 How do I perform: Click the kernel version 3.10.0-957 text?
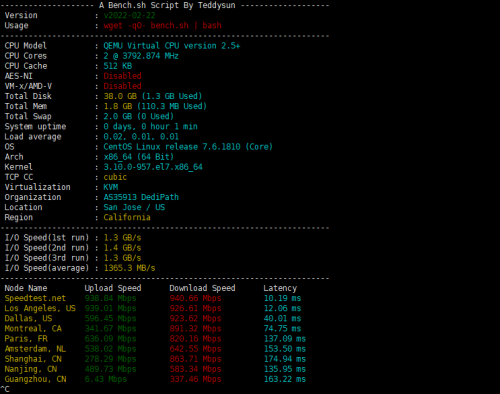(153, 167)
